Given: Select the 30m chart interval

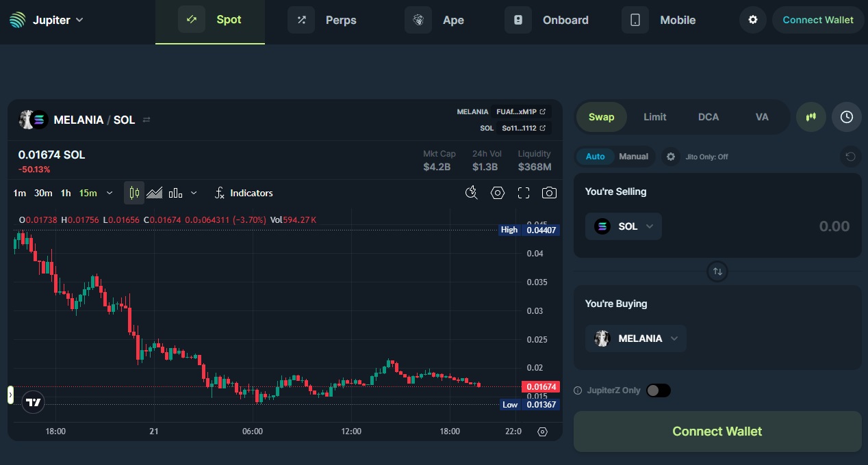Looking at the screenshot, I should point(43,193).
